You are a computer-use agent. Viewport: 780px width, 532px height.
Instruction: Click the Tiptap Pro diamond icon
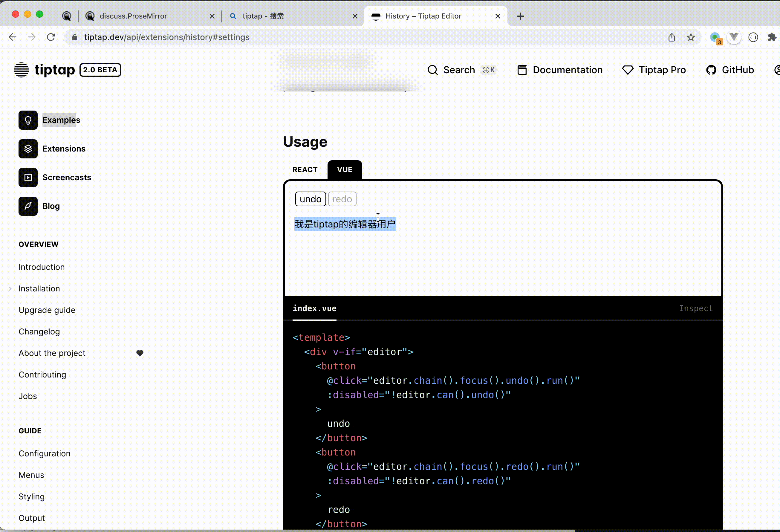click(628, 70)
